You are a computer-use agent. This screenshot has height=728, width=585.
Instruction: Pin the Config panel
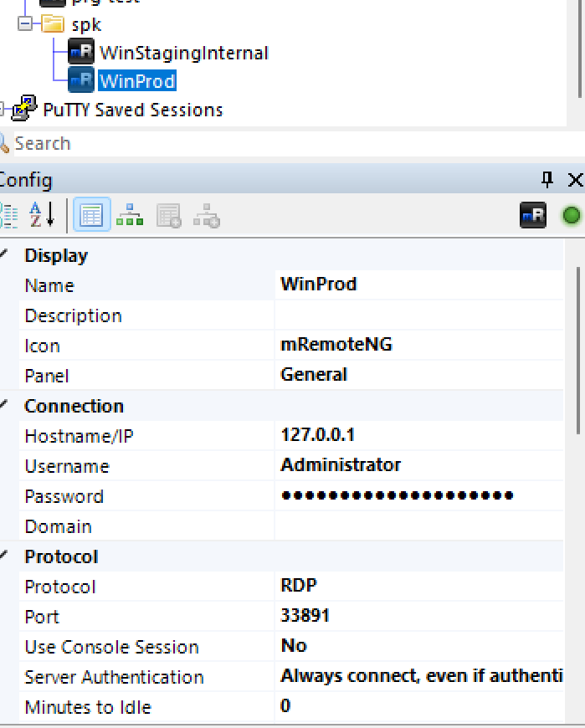pos(547,179)
